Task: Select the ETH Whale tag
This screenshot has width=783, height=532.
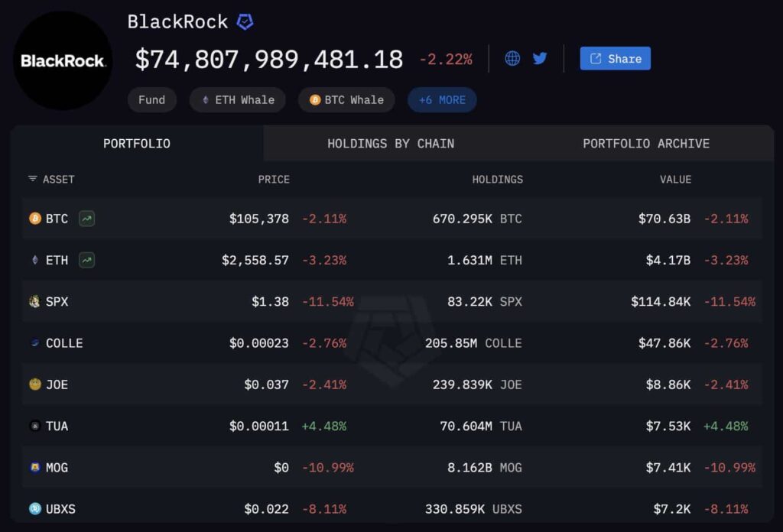Action: pos(238,100)
